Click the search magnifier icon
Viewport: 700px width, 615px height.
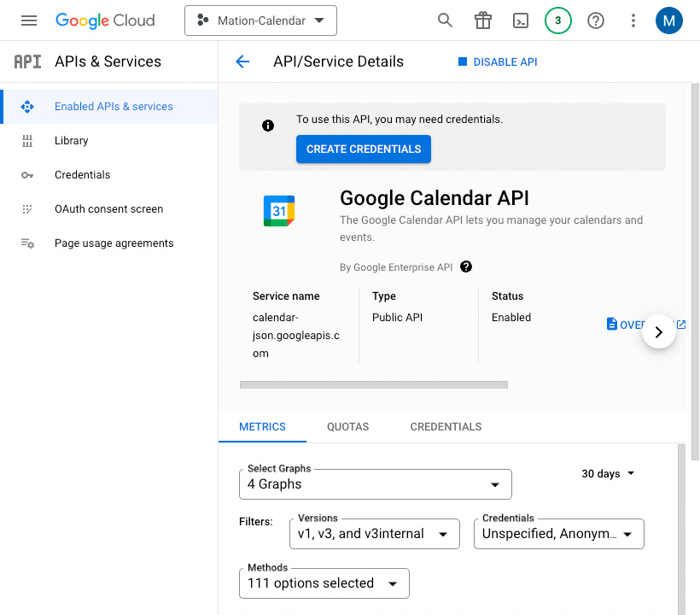coord(445,20)
